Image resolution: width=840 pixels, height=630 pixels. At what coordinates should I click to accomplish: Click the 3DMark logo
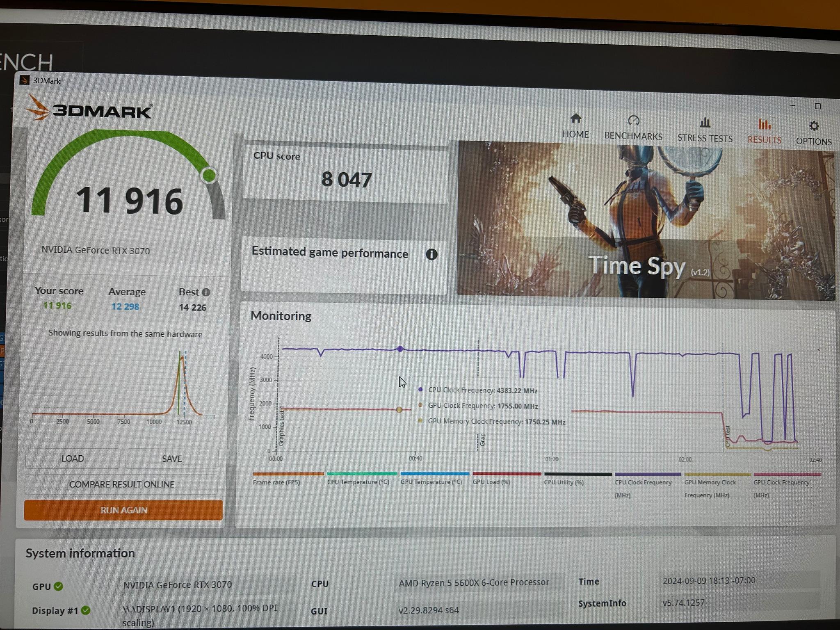(89, 108)
